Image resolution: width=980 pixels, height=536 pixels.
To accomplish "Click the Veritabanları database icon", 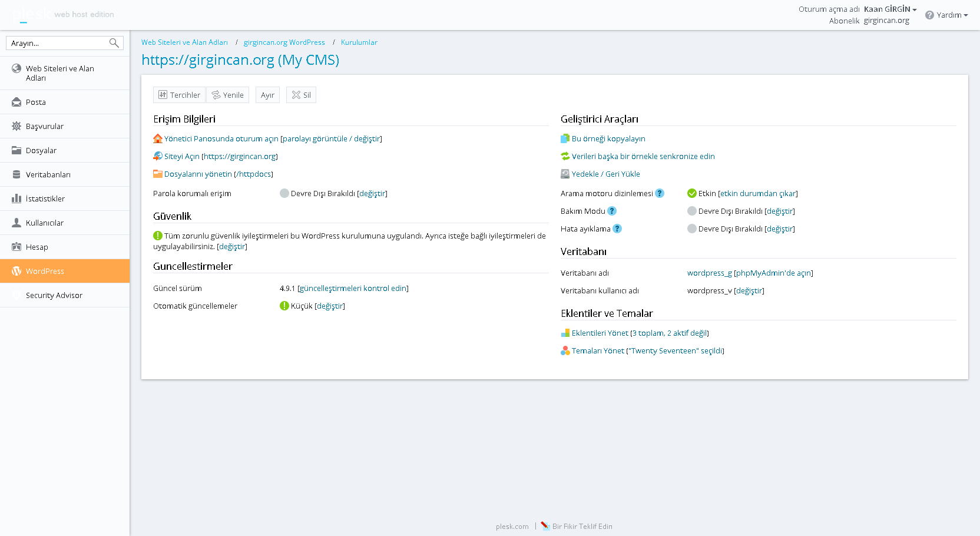I will pyautogui.click(x=16, y=174).
